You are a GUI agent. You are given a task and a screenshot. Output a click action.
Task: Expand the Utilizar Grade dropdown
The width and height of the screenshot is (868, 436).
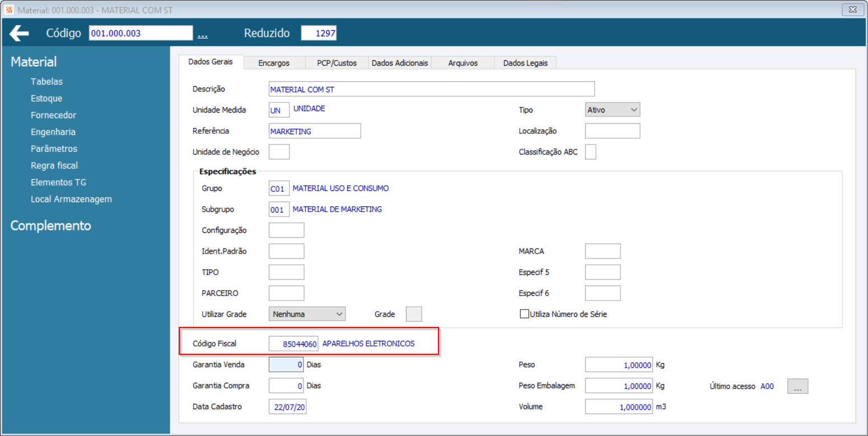pos(307,314)
